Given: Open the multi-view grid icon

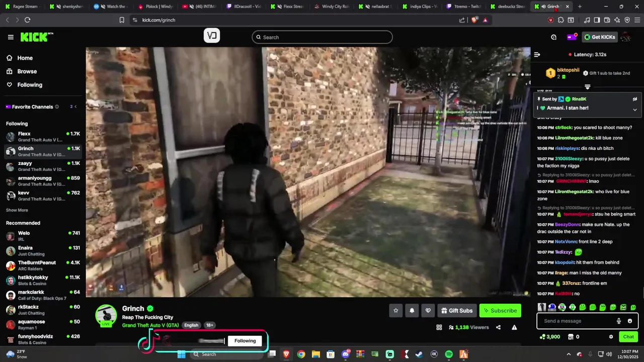Looking at the screenshot, I should coord(439,327).
